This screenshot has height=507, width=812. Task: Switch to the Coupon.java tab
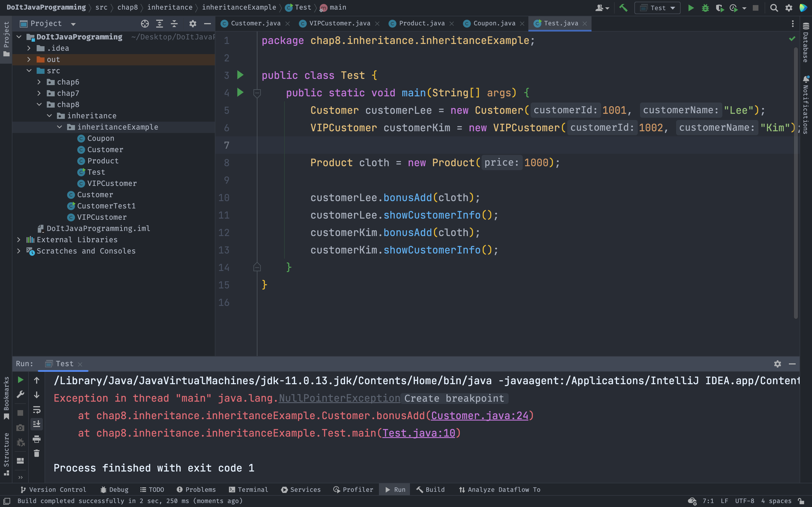494,23
